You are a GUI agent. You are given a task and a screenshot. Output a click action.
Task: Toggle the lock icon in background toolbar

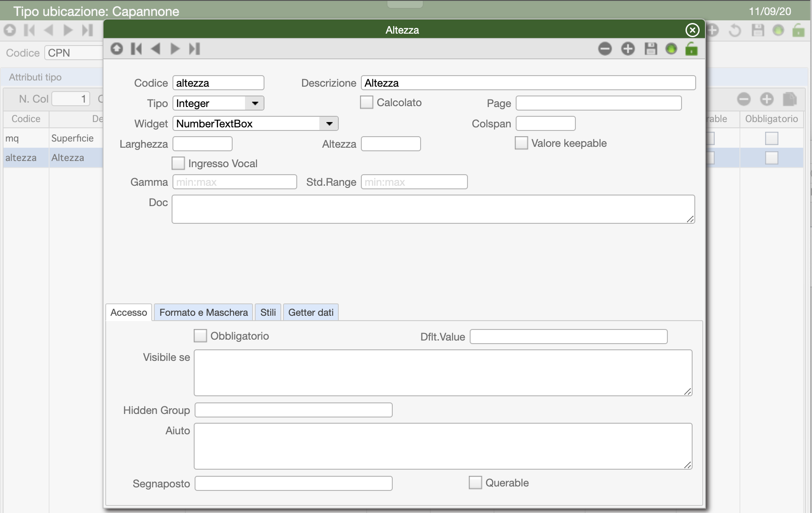(x=799, y=31)
